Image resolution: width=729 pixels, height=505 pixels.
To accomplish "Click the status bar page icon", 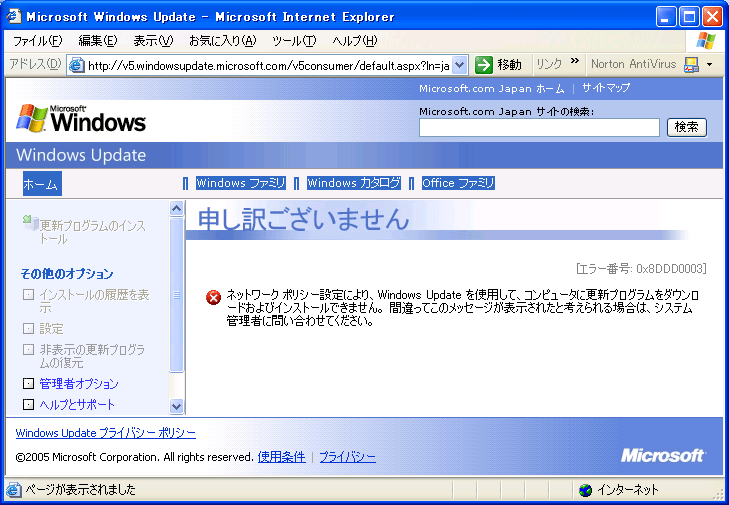I will click(x=14, y=489).
